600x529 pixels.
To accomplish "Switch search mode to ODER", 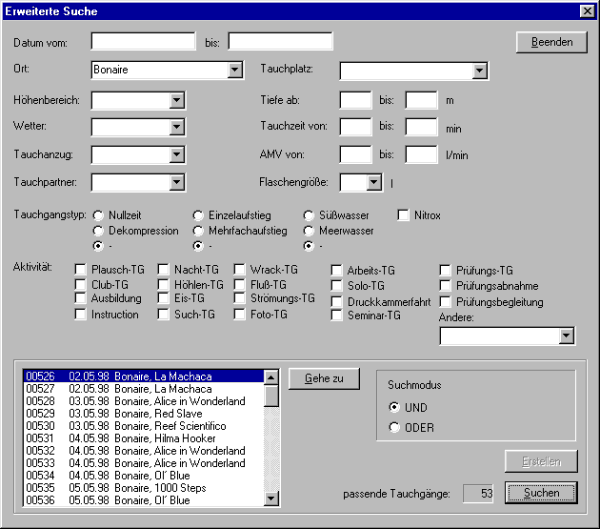I will tap(393, 429).
